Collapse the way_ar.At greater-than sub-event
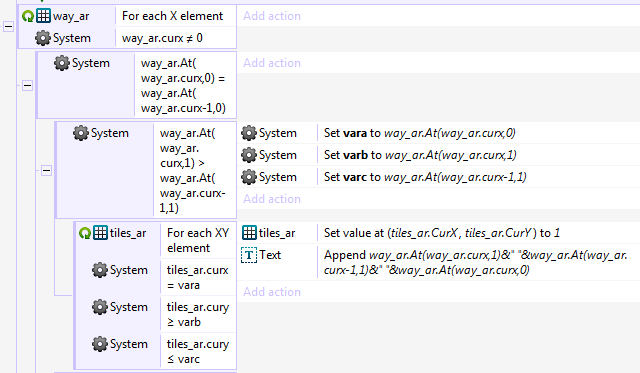 tap(46, 171)
